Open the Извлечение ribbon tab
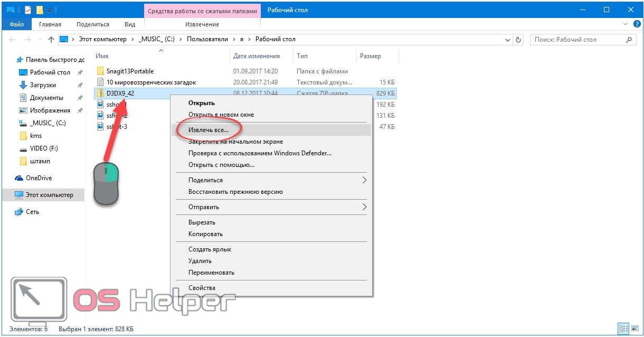Image resolution: width=644 pixels, height=337 pixels. click(202, 24)
